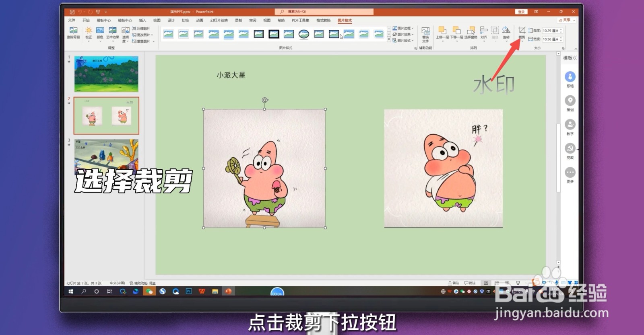Toggle Comments (批注) in status bar
The width and height of the screenshot is (644, 335).
click(470, 283)
